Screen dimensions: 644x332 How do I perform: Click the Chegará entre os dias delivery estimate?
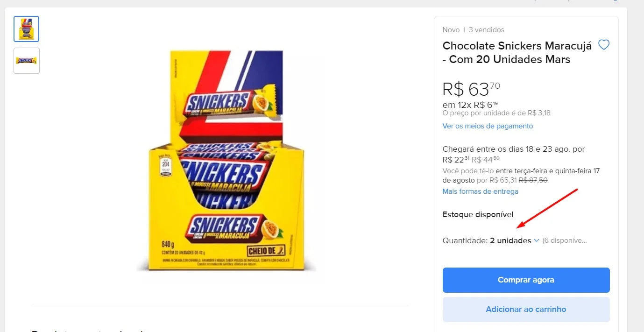pyautogui.click(x=513, y=149)
